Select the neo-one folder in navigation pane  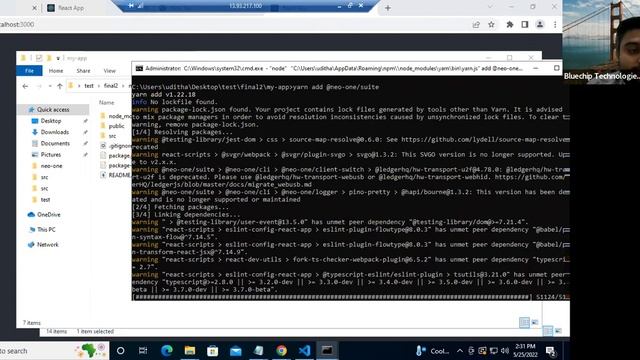click(51, 166)
